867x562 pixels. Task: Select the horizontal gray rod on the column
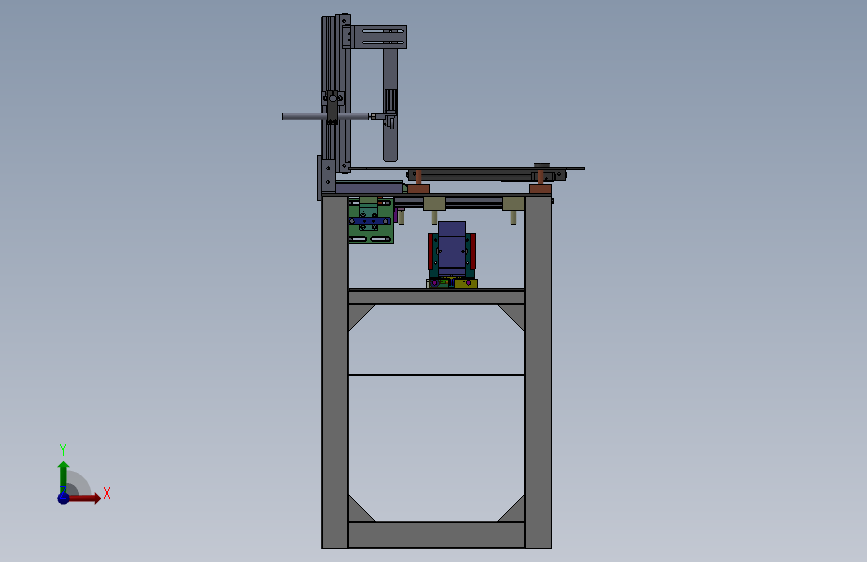point(325,116)
